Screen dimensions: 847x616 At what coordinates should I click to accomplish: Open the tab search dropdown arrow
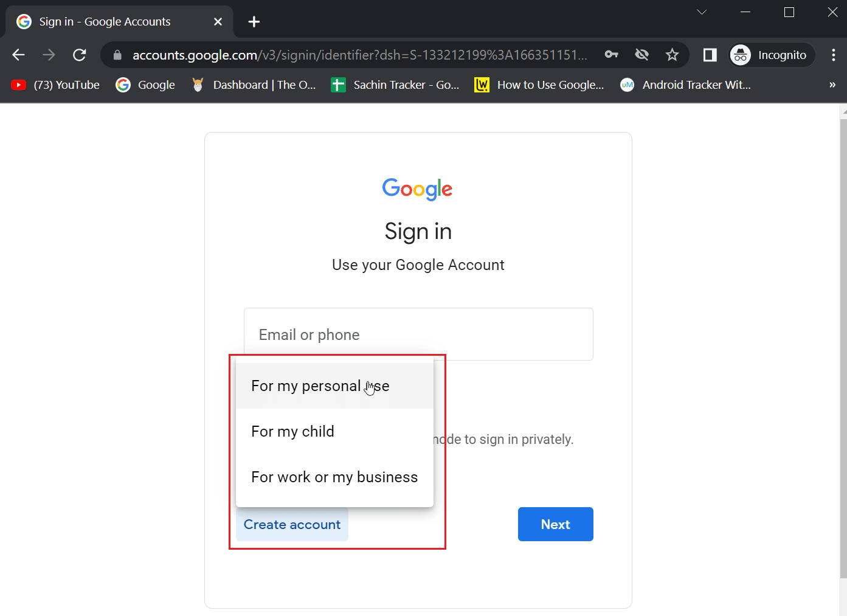702,12
